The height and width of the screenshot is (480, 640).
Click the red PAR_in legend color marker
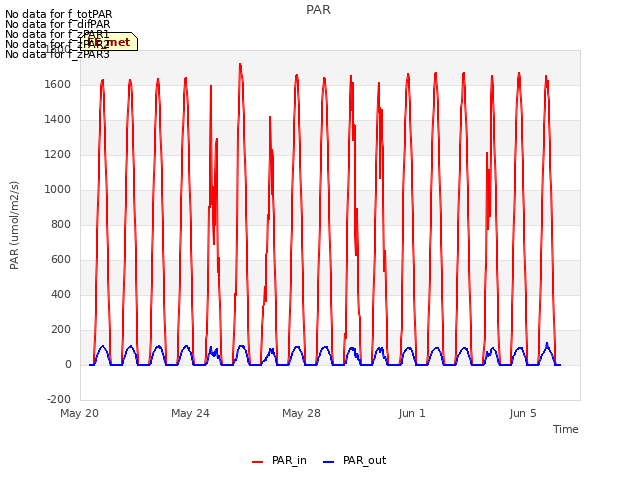[x=258, y=462]
